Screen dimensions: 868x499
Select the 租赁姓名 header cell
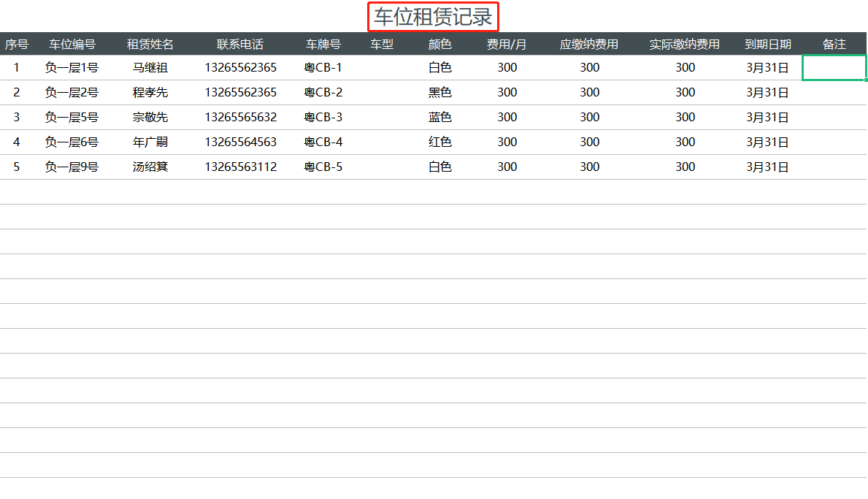[x=149, y=43]
